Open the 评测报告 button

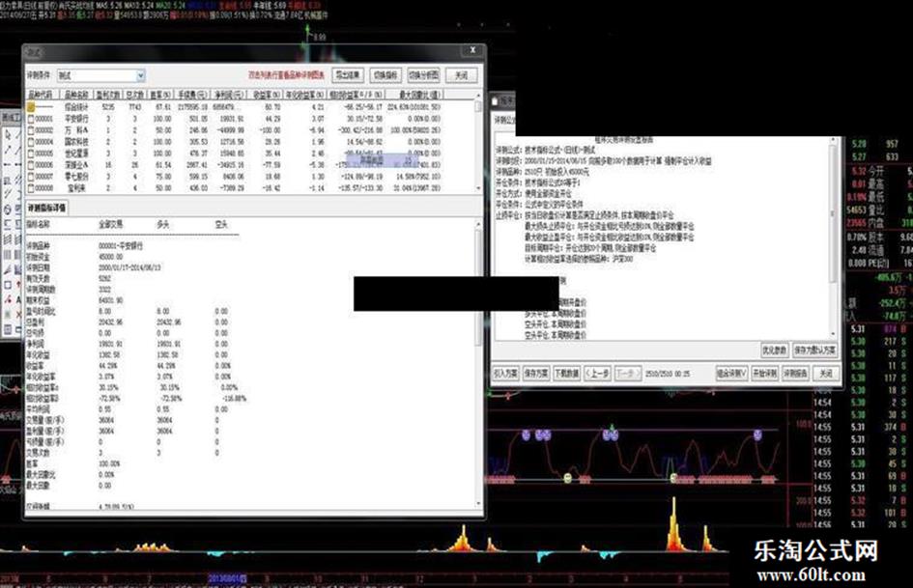[795, 374]
